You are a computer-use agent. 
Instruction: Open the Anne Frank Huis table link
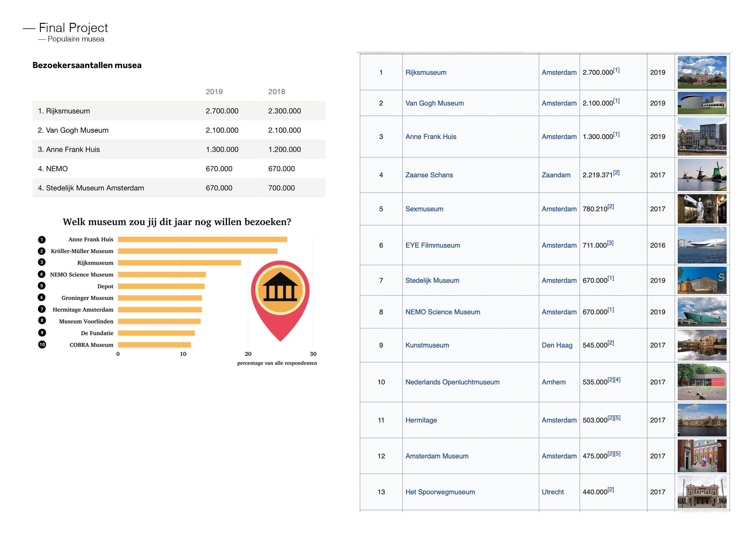tap(431, 137)
